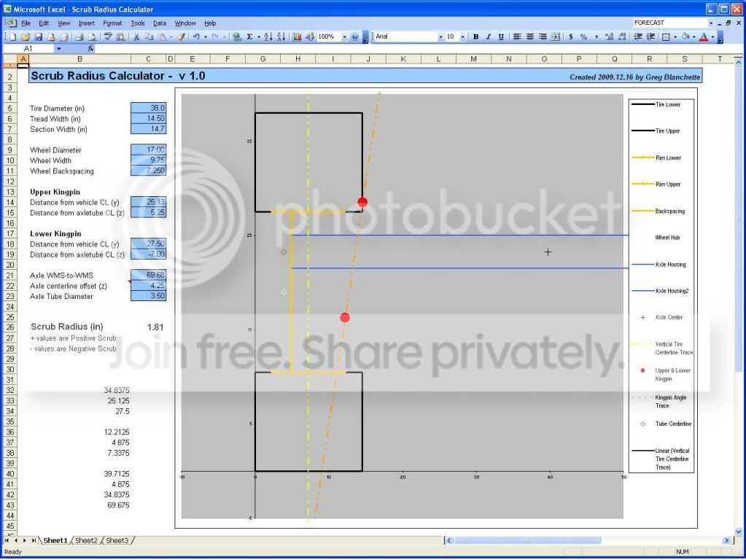The width and height of the screenshot is (746, 560).
Task: Click the Format Painter brush icon
Action: (x=181, y=36)
